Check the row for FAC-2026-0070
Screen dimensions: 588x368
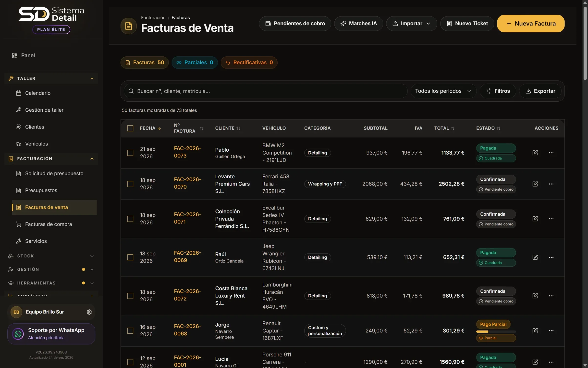[x=130, y=184]
